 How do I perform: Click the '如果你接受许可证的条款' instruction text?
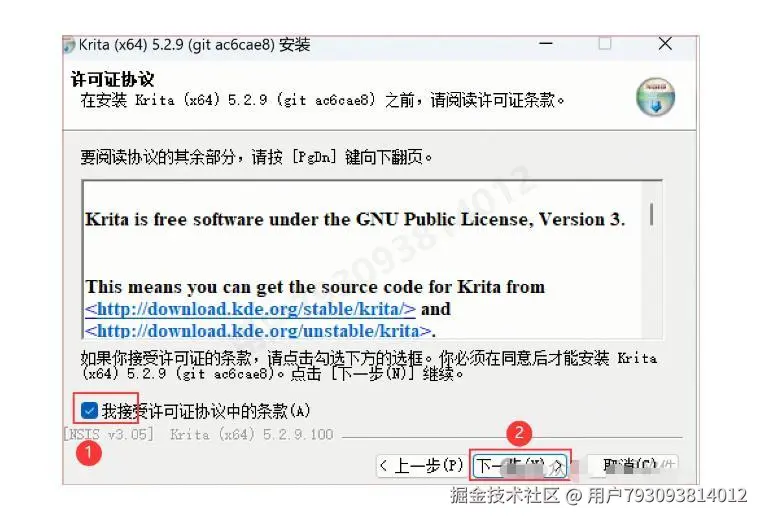(x=369, y=365)
